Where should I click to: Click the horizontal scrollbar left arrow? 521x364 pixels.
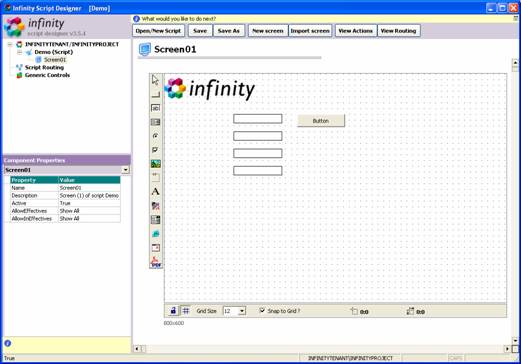pos(136,349)
